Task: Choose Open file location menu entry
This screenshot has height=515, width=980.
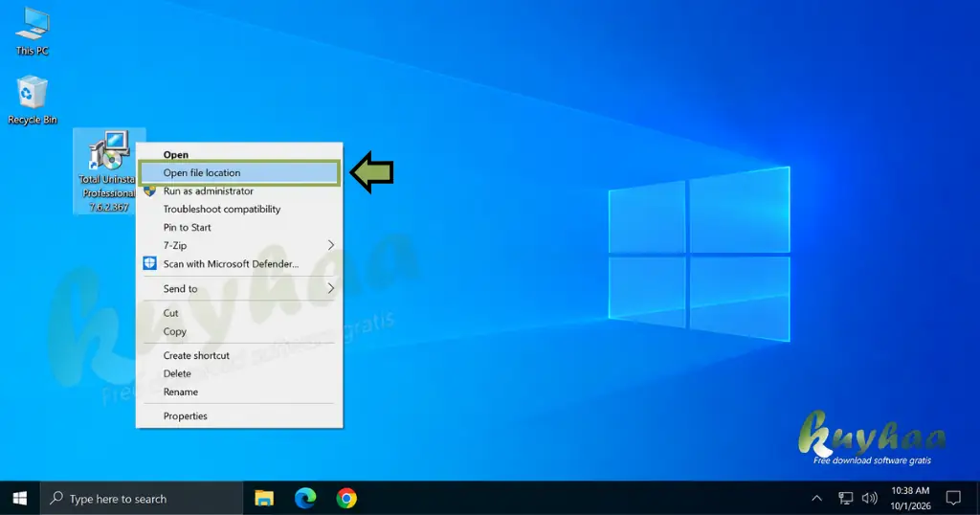Action: pyautogui.click(x=239, y=172)
